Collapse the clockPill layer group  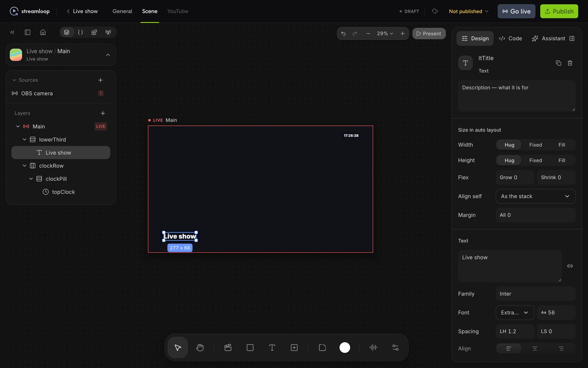tap(31, 179)
